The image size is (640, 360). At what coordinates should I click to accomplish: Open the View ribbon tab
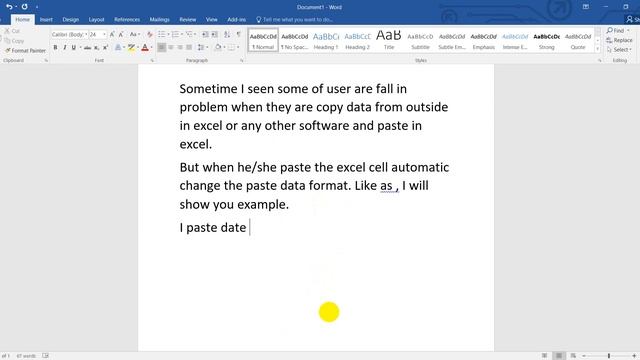tap(211, 20)
